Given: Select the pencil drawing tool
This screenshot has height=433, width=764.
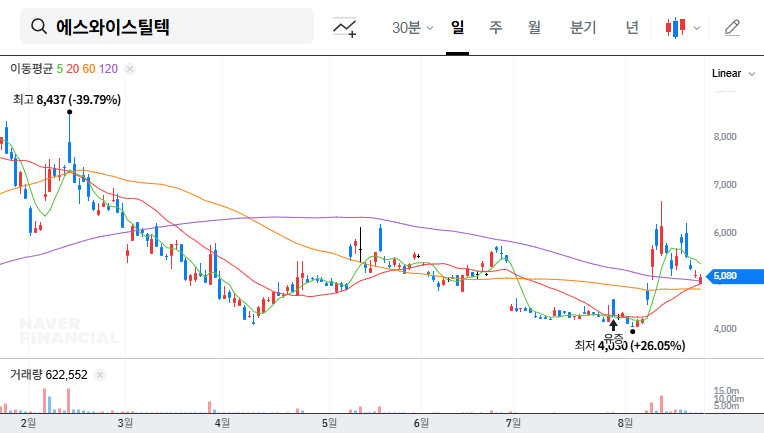Looking at the screenshot, I should 732,27.
